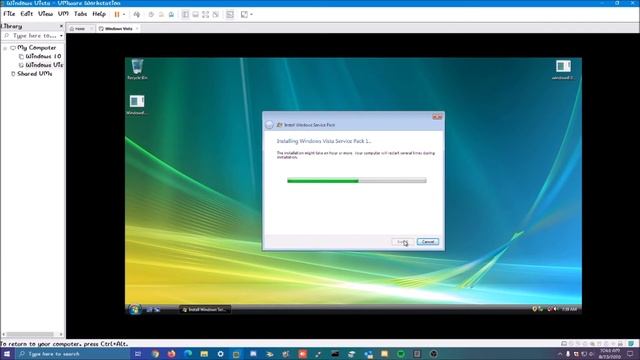Click Send Ctrl+Alt+Del toolbar icon
The width and height of the screenshot is (640, 360).
(x=137, y=14)
